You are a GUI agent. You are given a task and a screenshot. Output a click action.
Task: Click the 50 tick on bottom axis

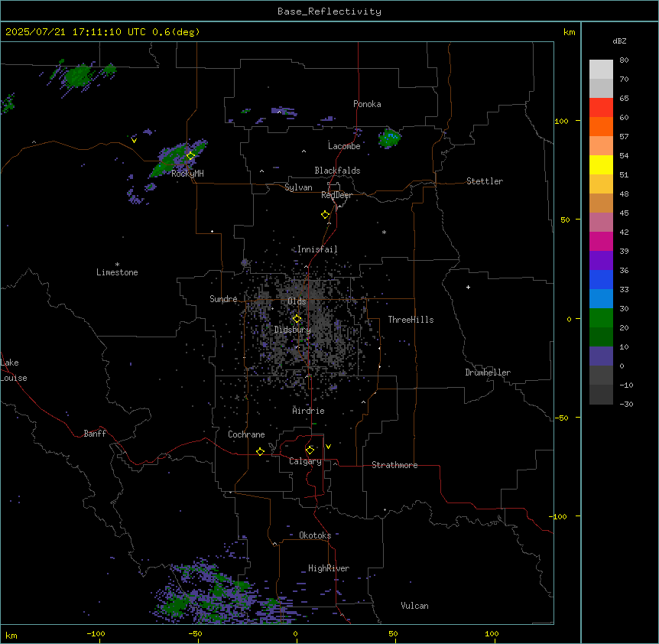tap(394, 633)
